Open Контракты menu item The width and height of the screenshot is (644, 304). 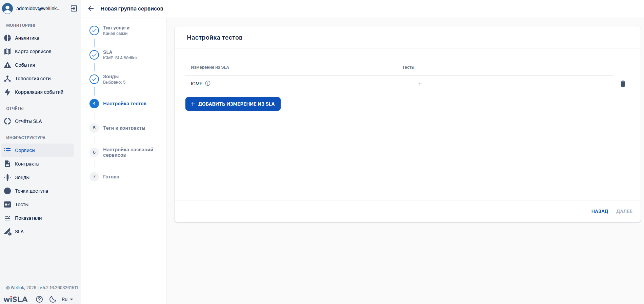tap(37, 164)
